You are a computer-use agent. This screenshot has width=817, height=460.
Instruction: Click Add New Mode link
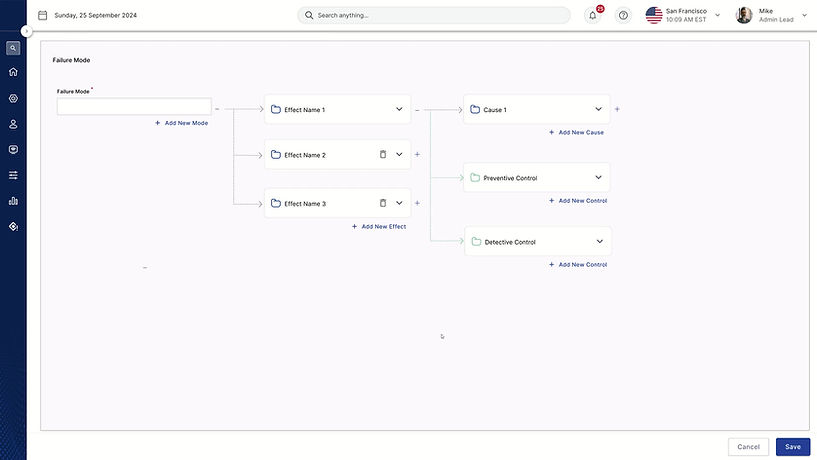pyautogui.click(x=182, y=123)
